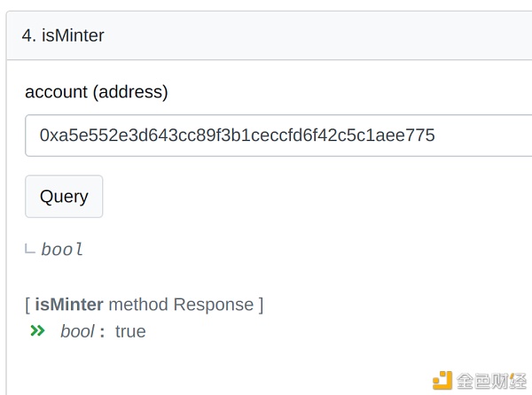Click the method Response text
Viewport: 532px width, 395px height.
tap(181, 304)
